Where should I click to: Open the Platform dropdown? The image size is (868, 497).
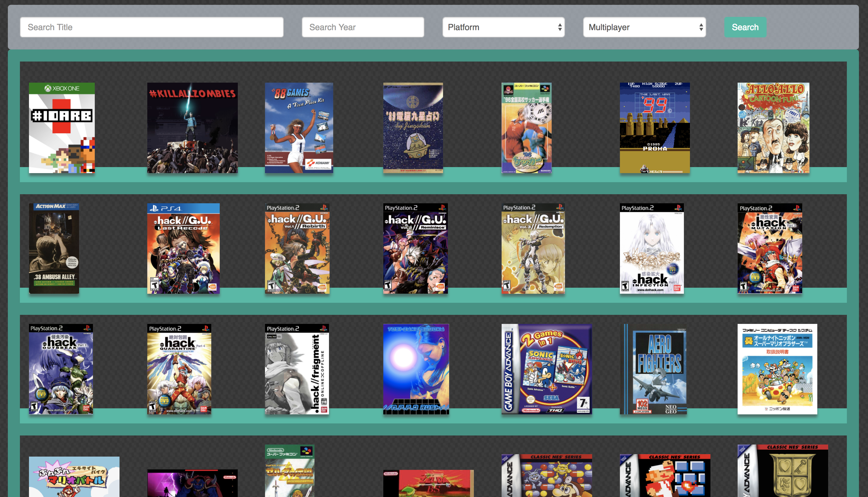coord(503,27)
